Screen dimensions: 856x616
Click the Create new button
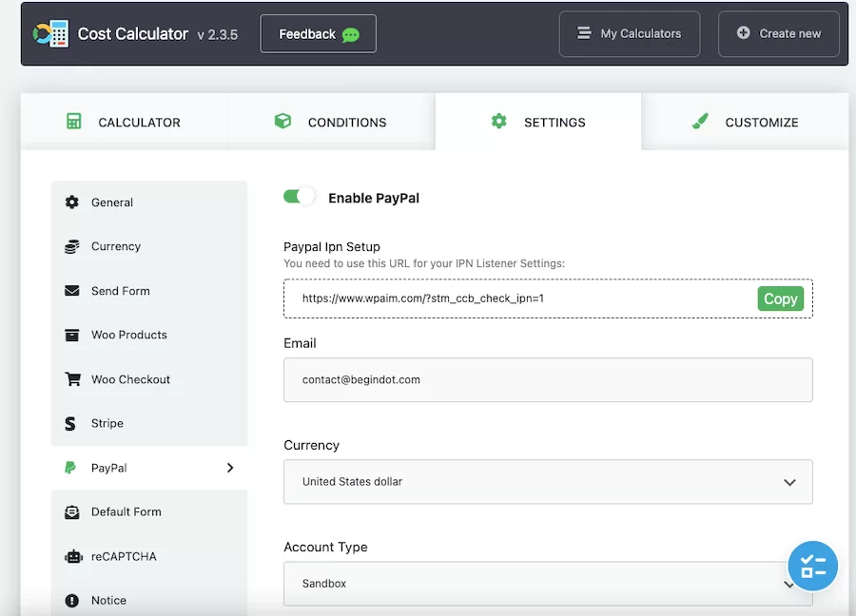click(779, 33)
